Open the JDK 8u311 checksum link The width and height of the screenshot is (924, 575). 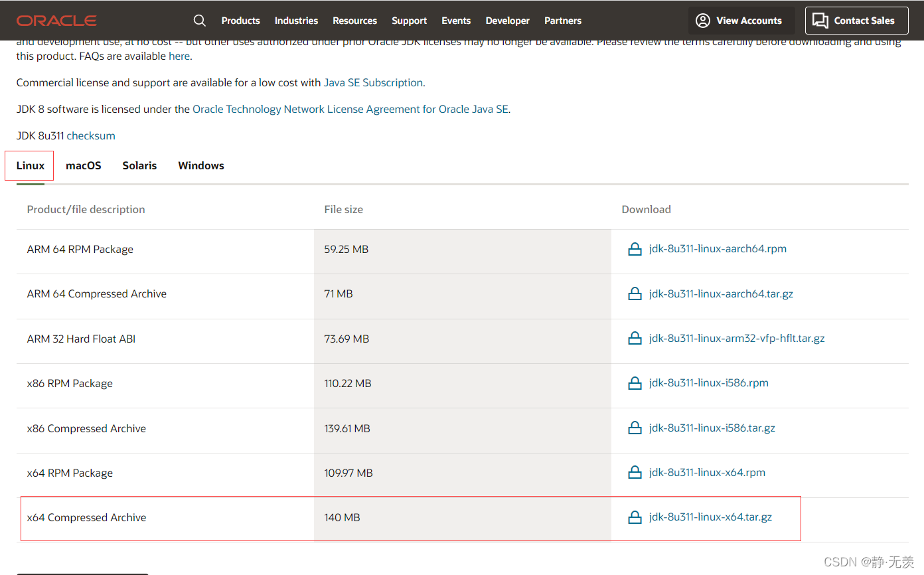(91, 135)
